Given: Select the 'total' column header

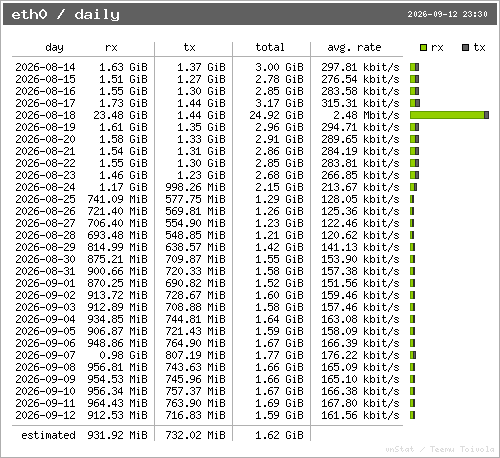Looking at the screenshot, I should pyautogui.click(x=270, y=47).
